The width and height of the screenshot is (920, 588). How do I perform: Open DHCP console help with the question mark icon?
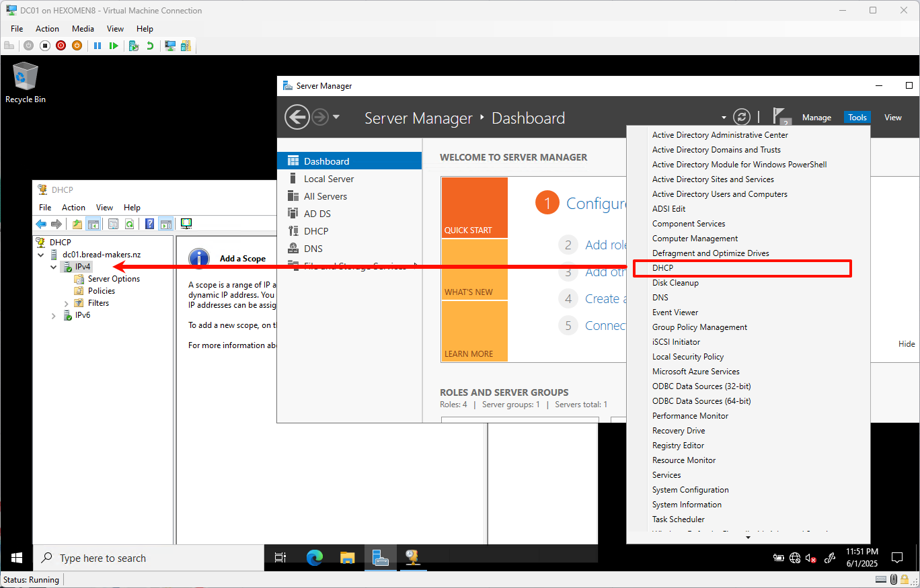pos(149,223)
